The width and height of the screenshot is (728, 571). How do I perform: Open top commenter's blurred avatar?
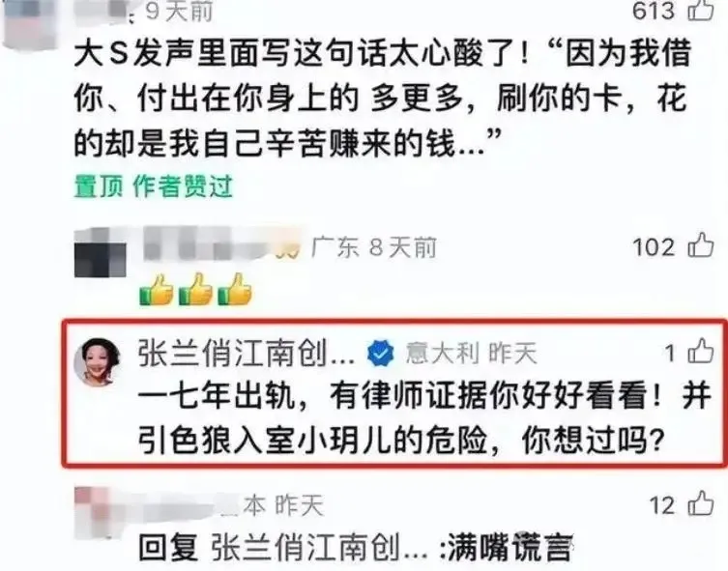click(x=29, y=23)
